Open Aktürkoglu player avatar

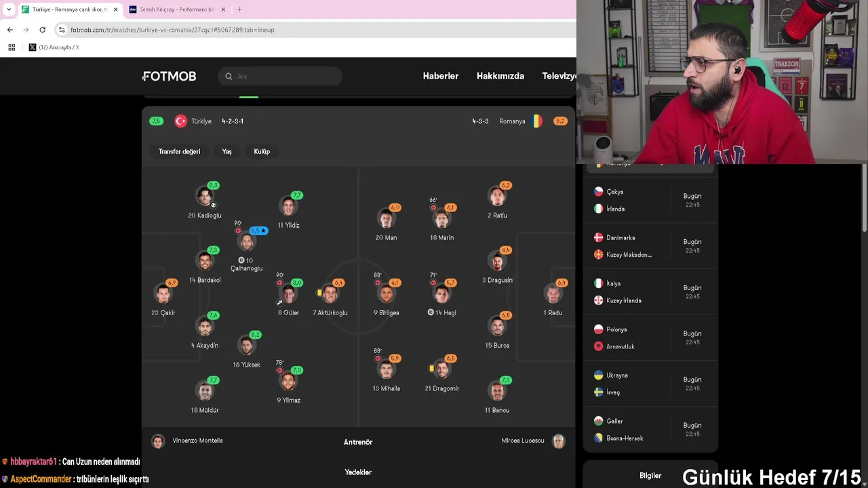coord(330,294)
